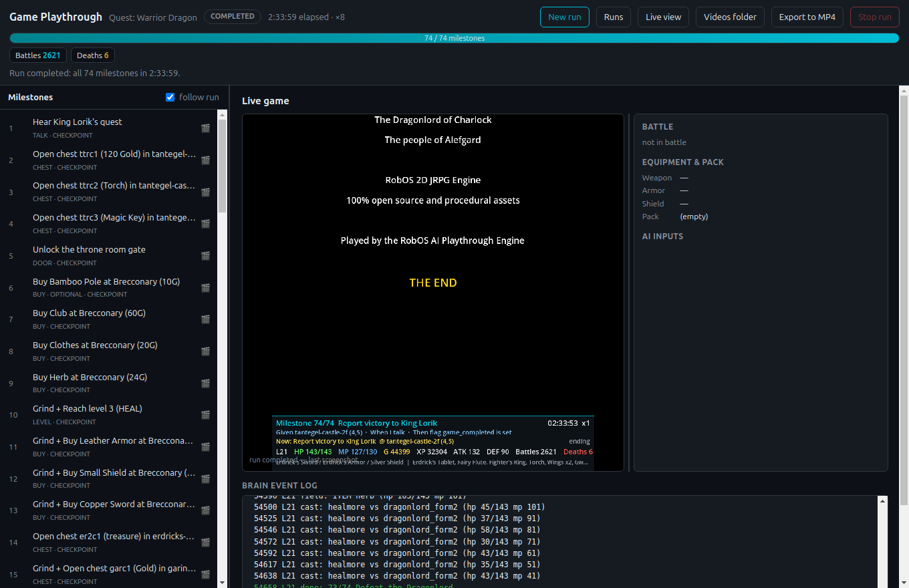Click the Stop run button
This screenshot has width=909, height=588.
875,17
